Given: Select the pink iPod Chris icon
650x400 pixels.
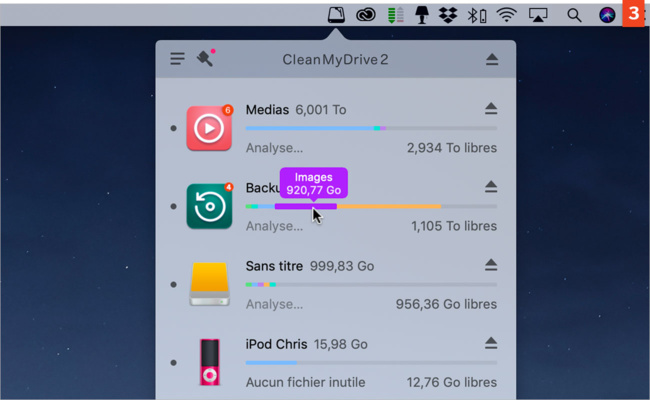Looking at the screenshot, I should tap(210, 362).
